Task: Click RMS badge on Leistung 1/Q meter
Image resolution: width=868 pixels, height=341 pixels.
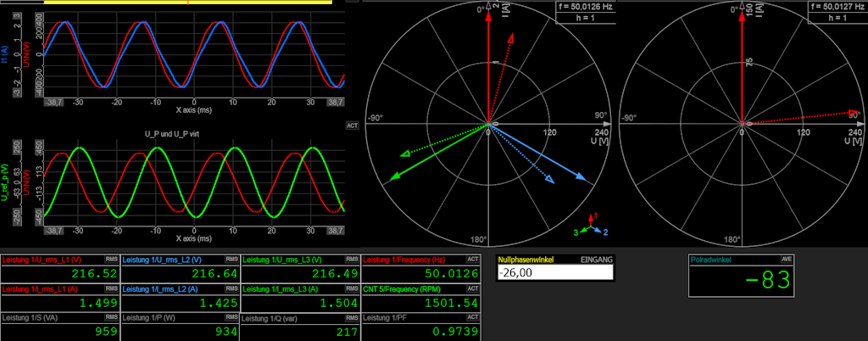Action: [x=352, y=318]
